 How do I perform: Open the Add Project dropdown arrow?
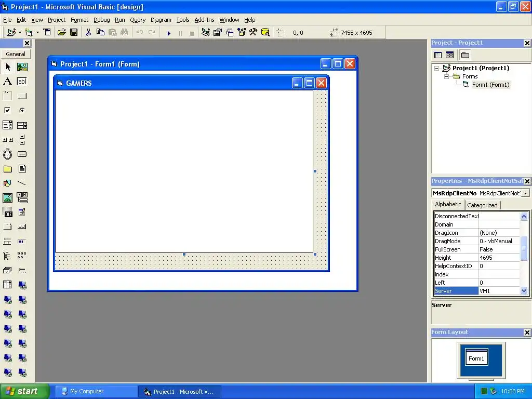[20, 33]
